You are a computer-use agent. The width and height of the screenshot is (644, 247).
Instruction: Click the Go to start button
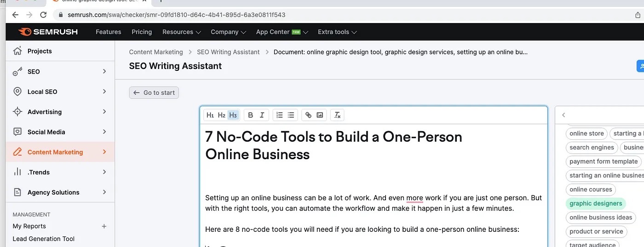click(154, 92)
